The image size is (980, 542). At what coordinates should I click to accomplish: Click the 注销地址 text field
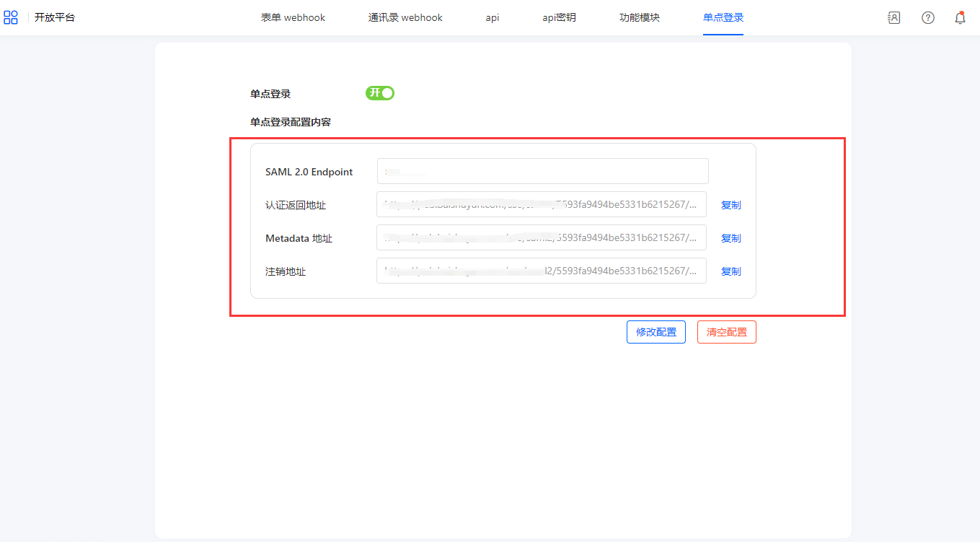[x=541, y=271]
